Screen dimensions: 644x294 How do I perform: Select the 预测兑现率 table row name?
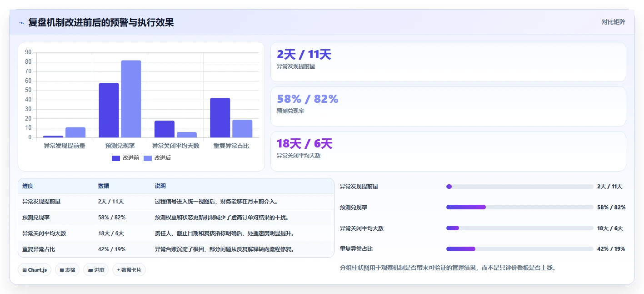36,217
